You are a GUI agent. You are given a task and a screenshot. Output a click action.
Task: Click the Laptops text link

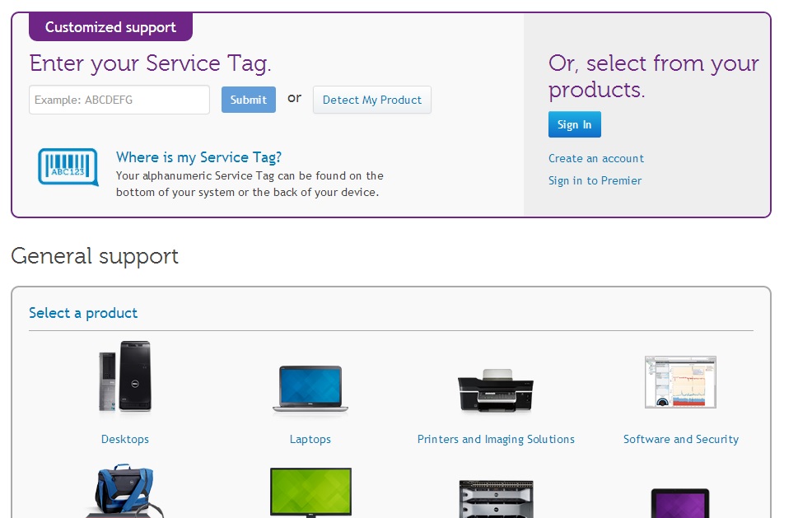310,439
